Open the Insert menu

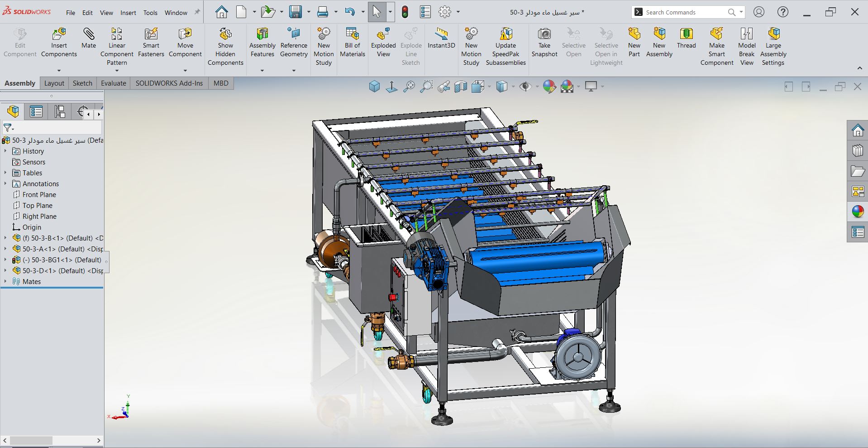[128, 13]
